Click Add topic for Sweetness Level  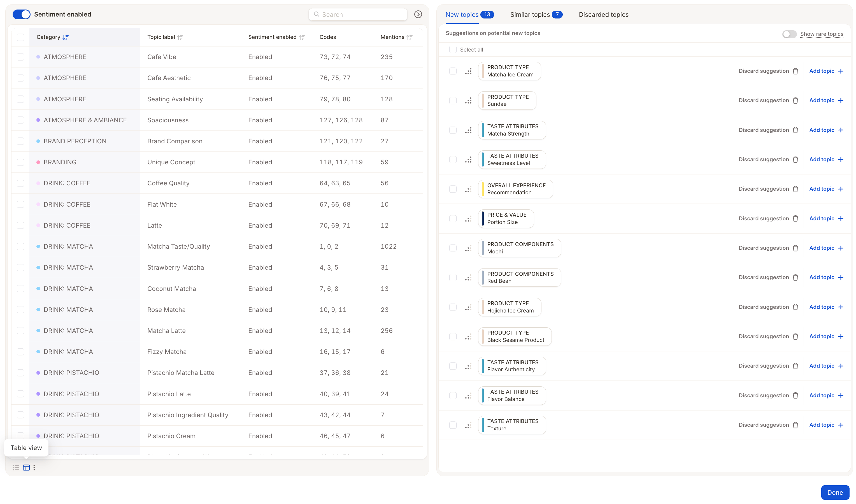(x=826, y=160)
